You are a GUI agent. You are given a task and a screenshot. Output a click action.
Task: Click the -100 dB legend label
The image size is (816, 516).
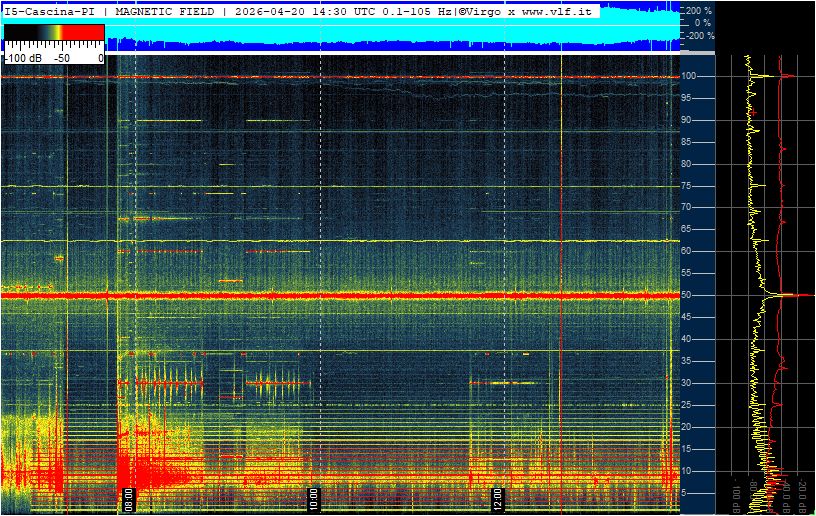click(x=23, y=58)
